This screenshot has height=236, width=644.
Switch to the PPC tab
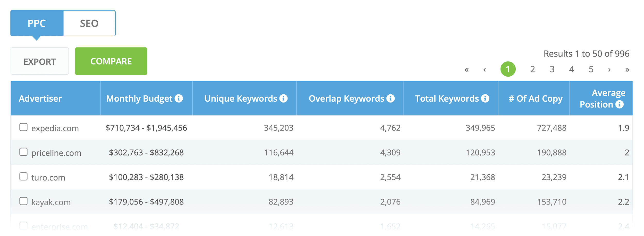(37, 23)
